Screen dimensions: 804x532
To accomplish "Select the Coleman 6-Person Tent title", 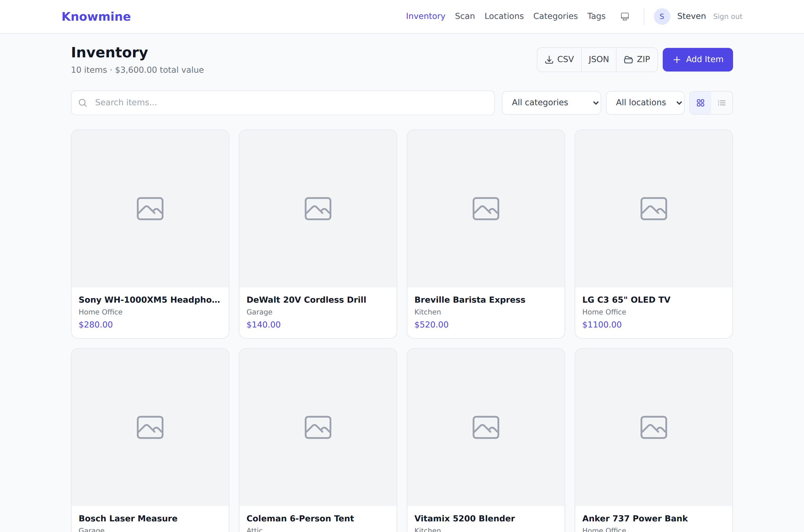I will pos(300,518).
